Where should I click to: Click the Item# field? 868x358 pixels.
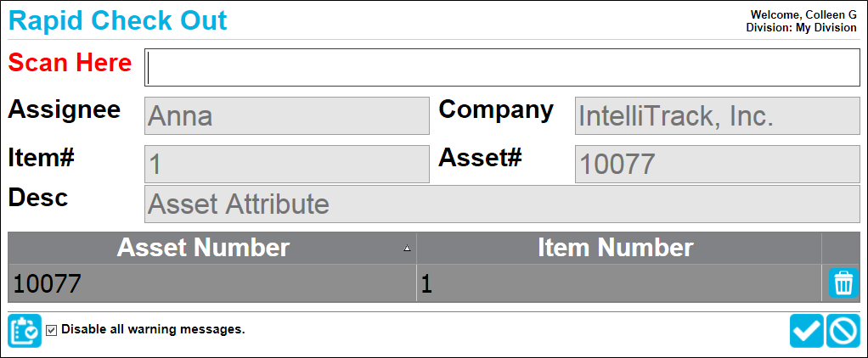(x=287, y=164)
